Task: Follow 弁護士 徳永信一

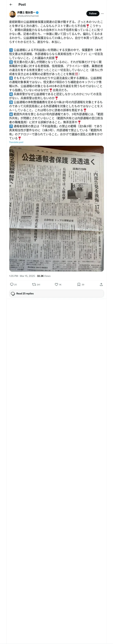Action: pos(93,14)
